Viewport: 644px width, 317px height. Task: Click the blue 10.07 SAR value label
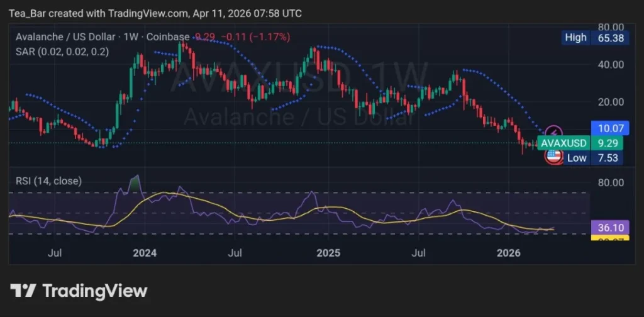609,128
